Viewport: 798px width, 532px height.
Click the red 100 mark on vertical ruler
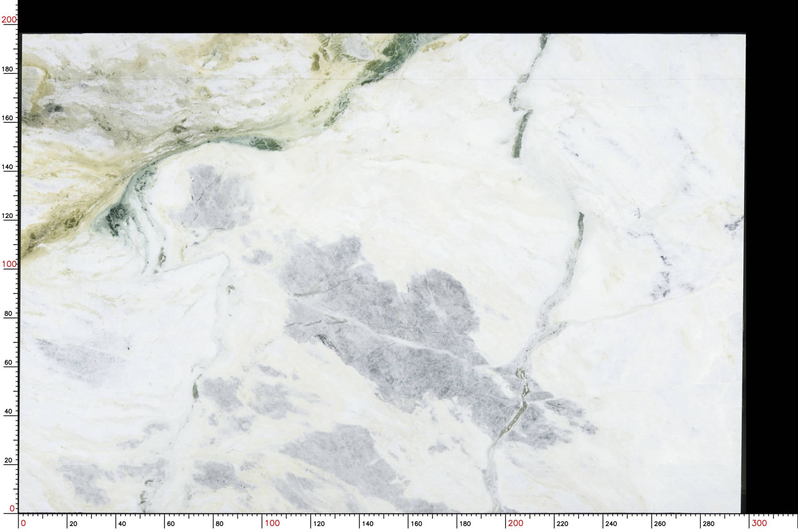tap(9, 264)
